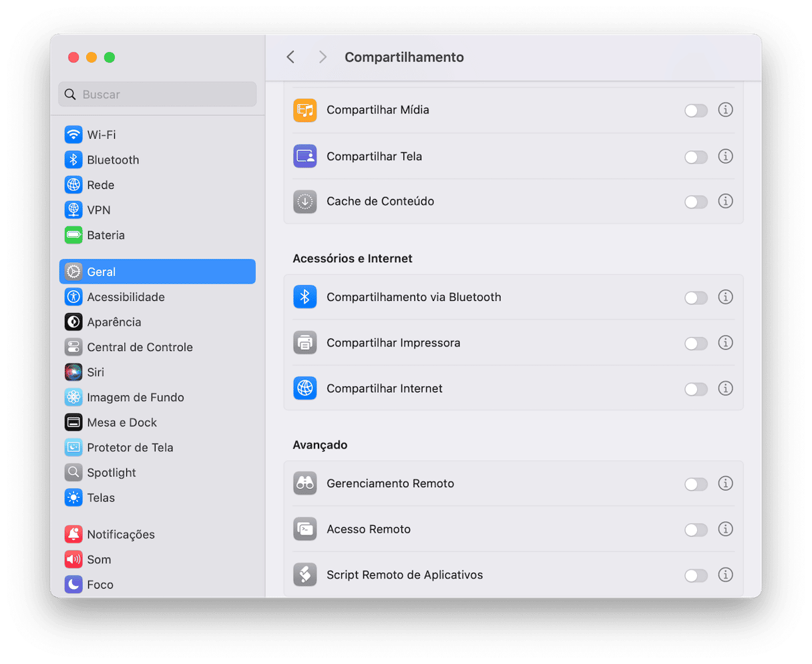This screenshot has height=664, width=812.
Task: Show info for Script Remoto de Aplicativos
Action: click(725, 575)
